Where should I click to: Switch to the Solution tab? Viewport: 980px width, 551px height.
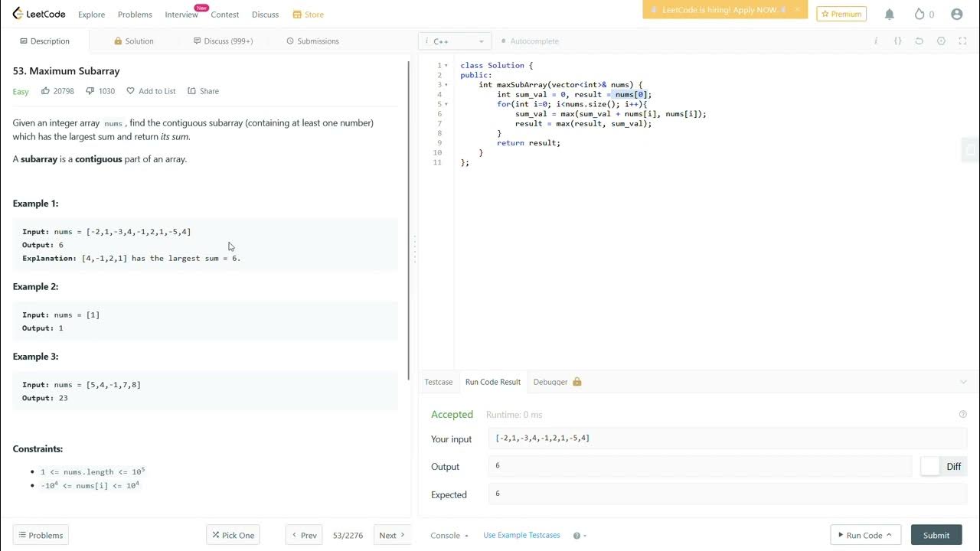[134, 41]
